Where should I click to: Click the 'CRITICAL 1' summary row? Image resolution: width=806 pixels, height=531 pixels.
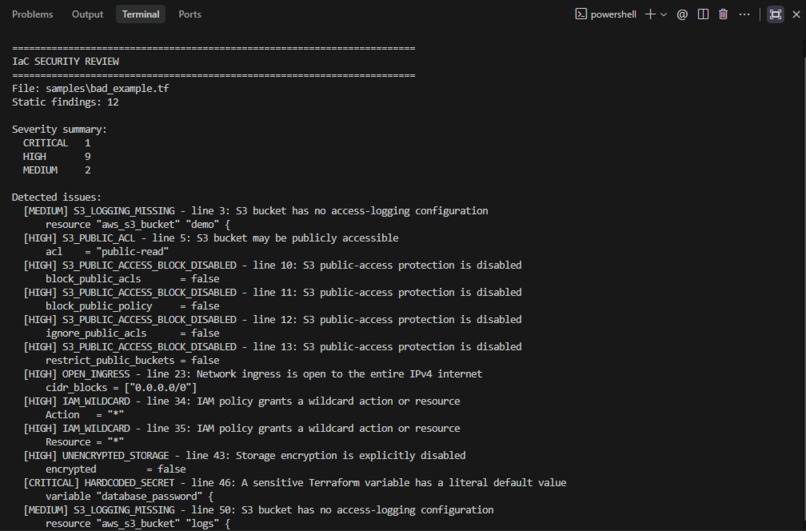coord(57,143)
